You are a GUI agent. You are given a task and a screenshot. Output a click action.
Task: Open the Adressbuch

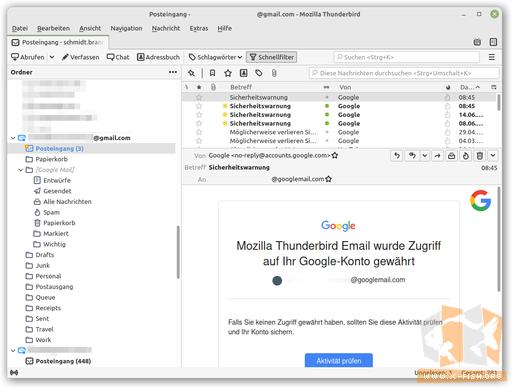coord(158,57)
